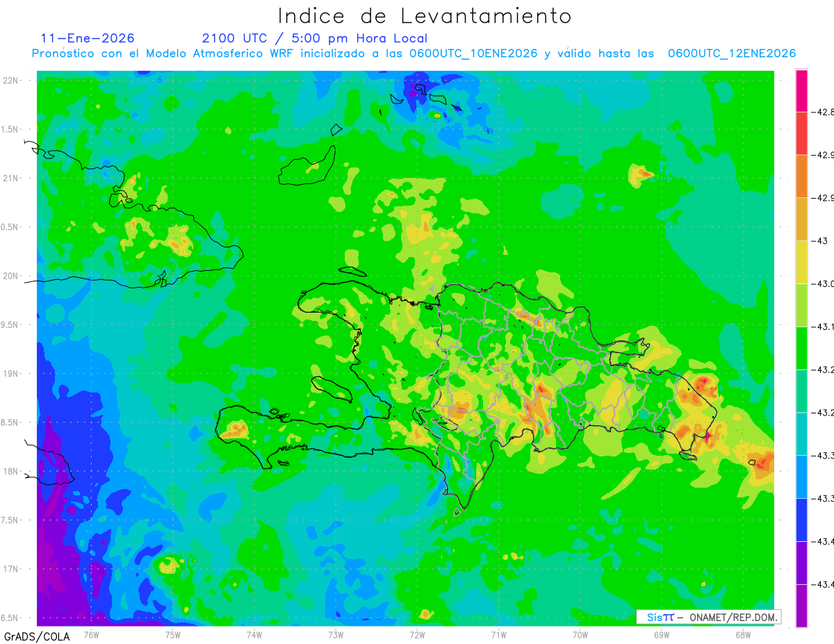This screenshot has height=644, width=834.
Task: Click the '7.5N' latitude label
Action: (x=10, y=520)
